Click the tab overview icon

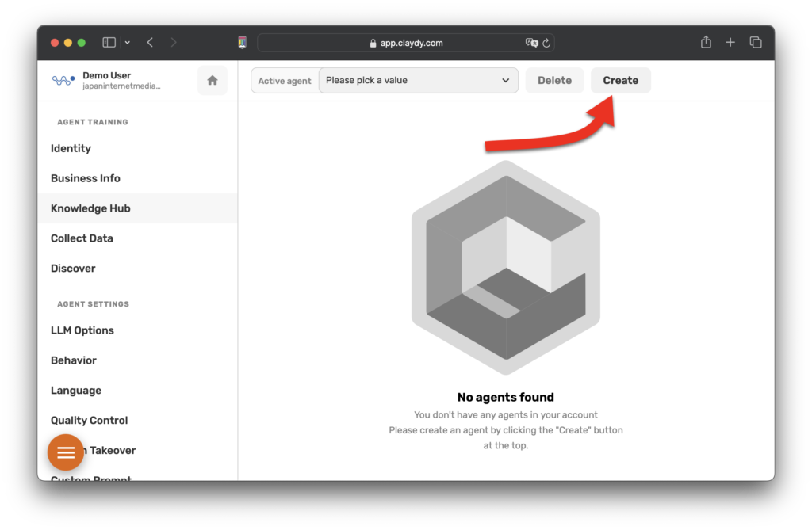click(x=756, y=42)
